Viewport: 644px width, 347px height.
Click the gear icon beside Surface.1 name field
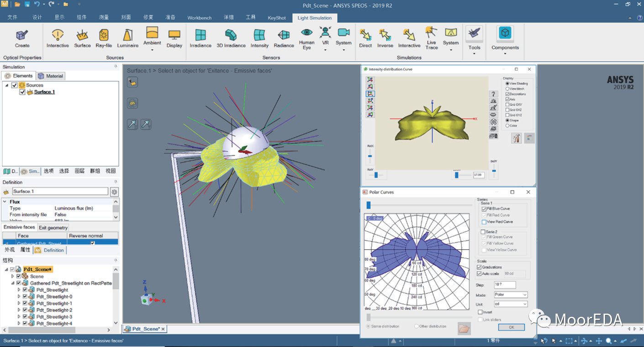click(x=114, y=192)
